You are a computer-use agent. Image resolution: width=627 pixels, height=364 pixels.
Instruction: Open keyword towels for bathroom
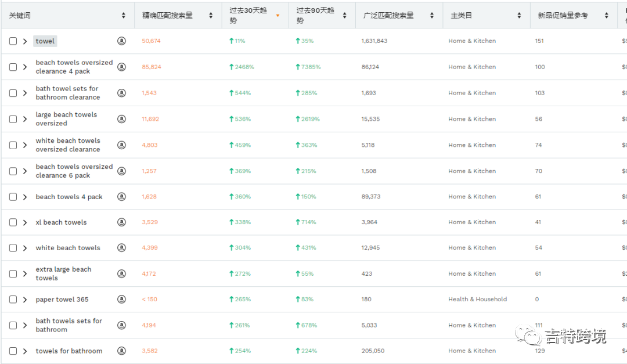69,351
